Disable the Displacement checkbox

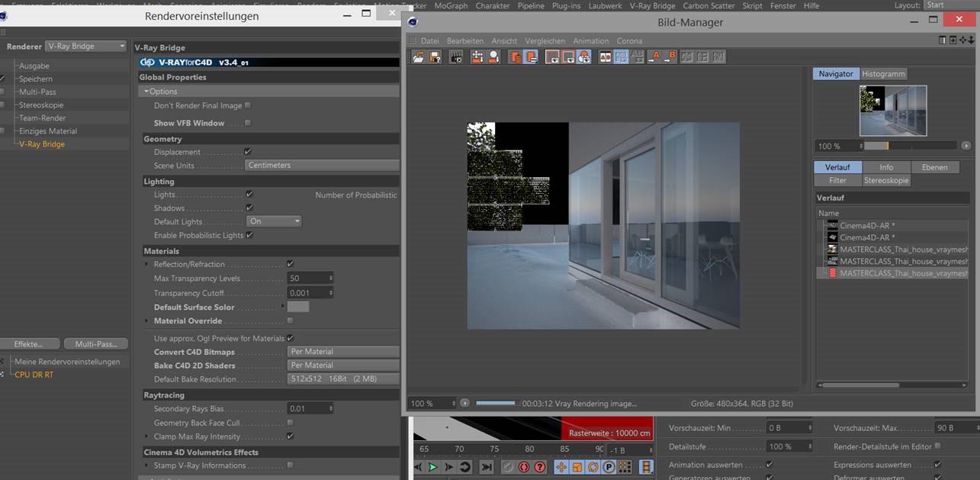coord(248,152)
